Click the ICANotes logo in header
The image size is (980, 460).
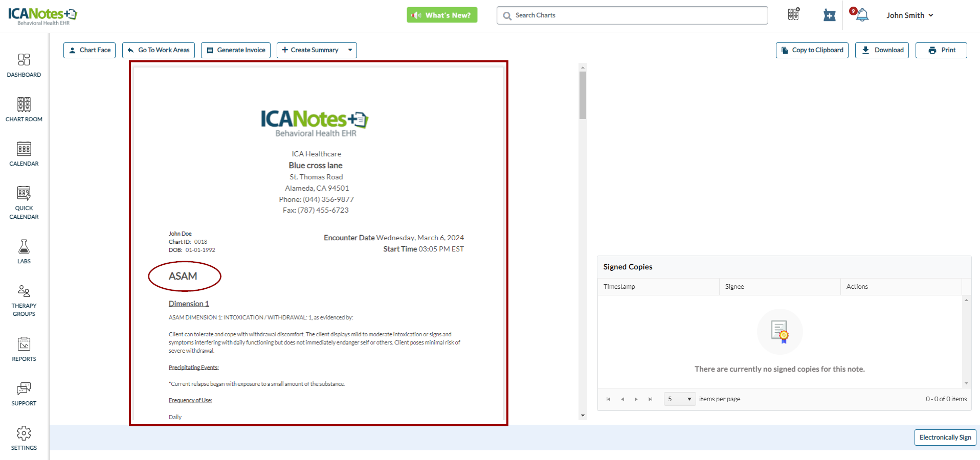coord(42,16)
